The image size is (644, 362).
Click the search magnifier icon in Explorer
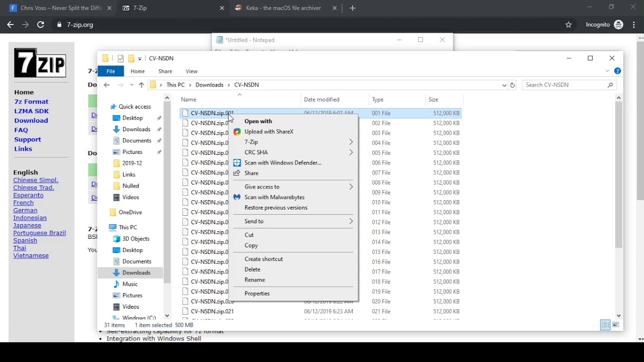tap(610, 85)
